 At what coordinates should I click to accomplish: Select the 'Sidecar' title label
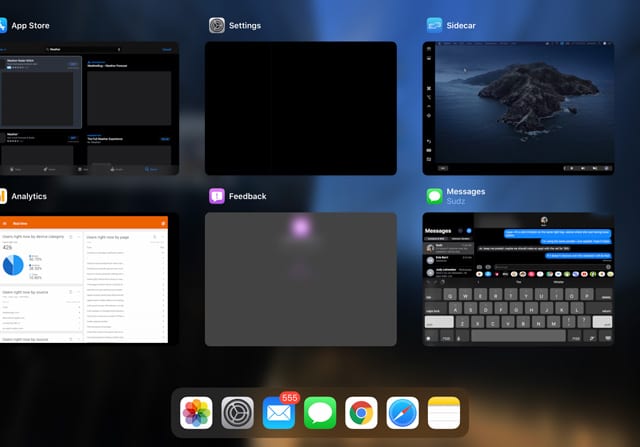point(461,25)
